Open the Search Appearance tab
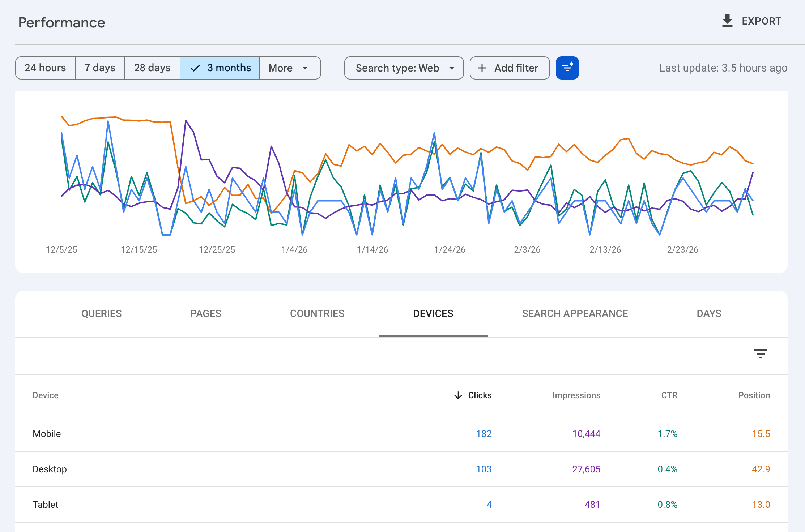805x532 pixels. pyautogui.click(x=575, y=314)
